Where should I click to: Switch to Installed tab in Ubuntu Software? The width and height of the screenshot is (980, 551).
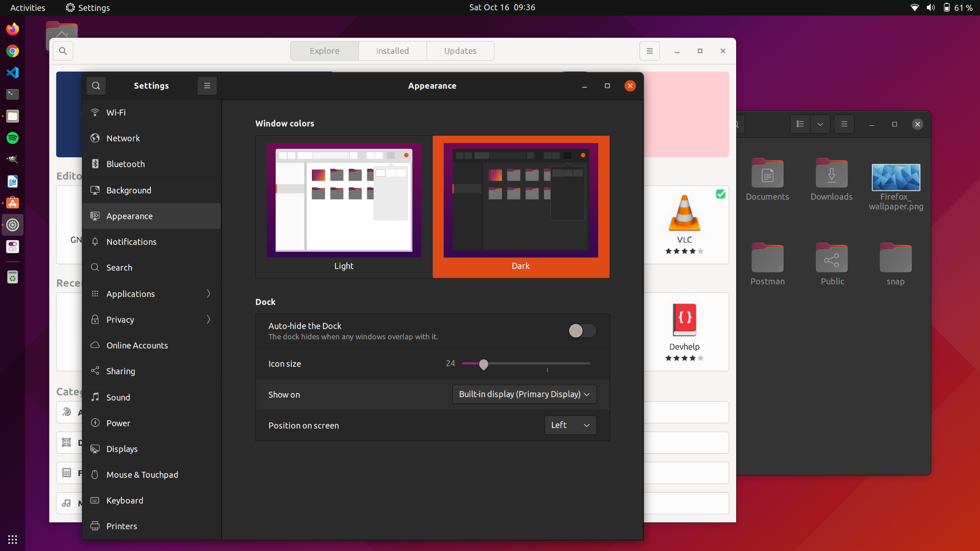[392, 51]
